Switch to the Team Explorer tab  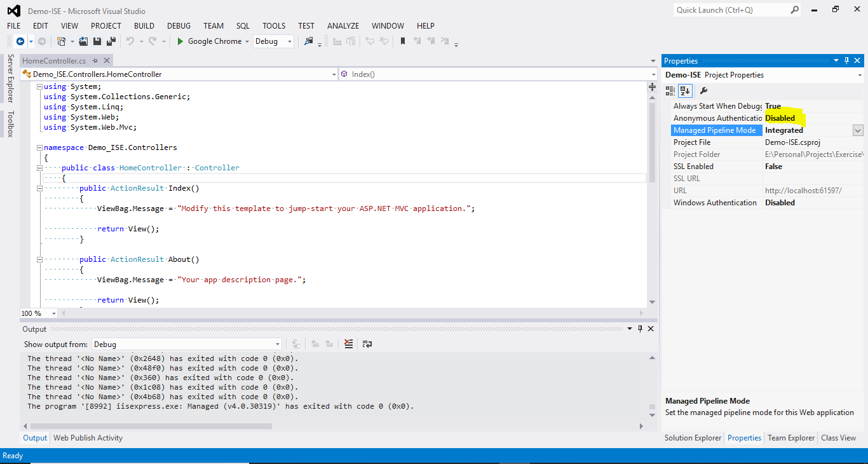click(791, 438)
